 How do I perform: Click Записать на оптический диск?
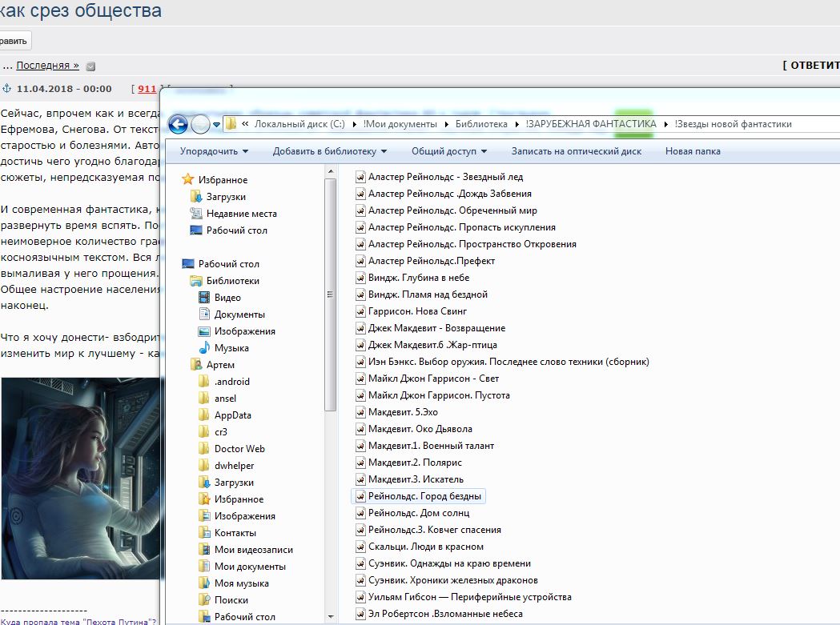577,151
